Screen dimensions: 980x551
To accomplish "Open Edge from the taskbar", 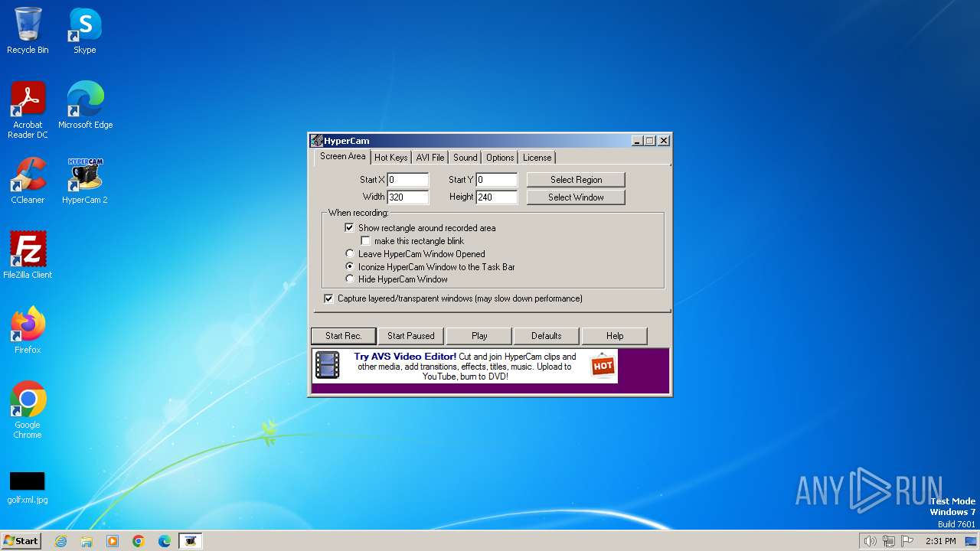I will click(x=165, y=541).
